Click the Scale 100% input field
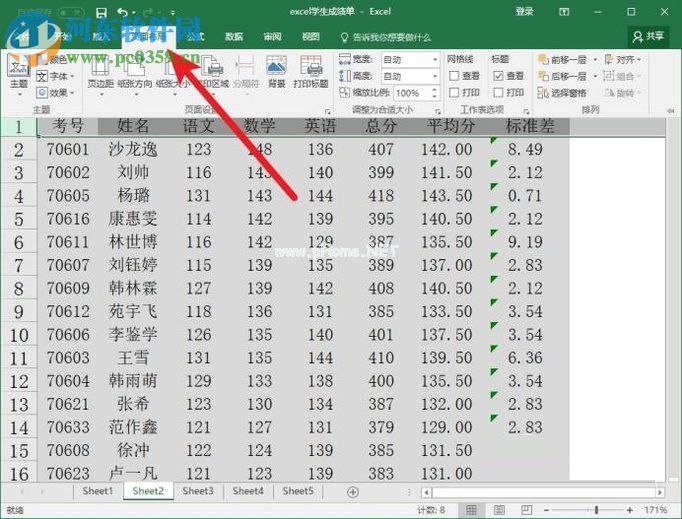This screenshot has height=519, width=682. (x=411, y=93)
